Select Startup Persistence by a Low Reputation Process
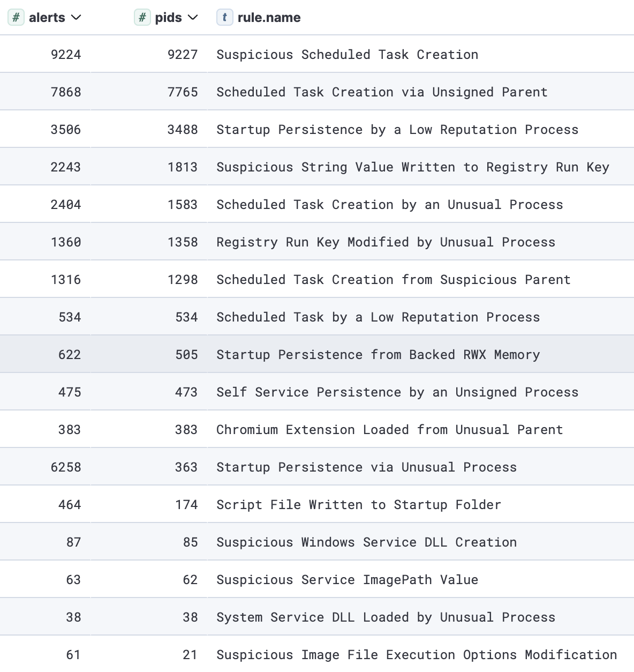The height and width of the screenshot is (672, 634). [397, 130]
